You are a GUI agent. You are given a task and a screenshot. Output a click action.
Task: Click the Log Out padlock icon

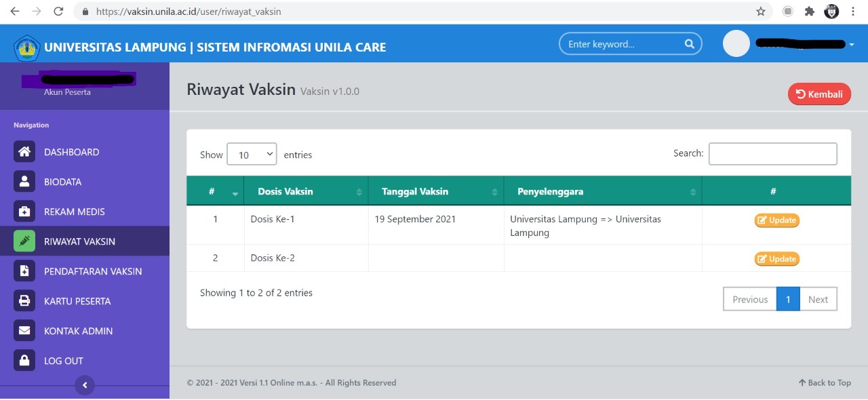[24, 361]
